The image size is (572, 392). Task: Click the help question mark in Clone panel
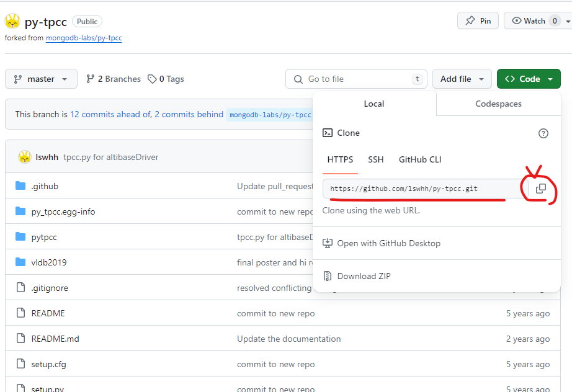coord(543,133)
